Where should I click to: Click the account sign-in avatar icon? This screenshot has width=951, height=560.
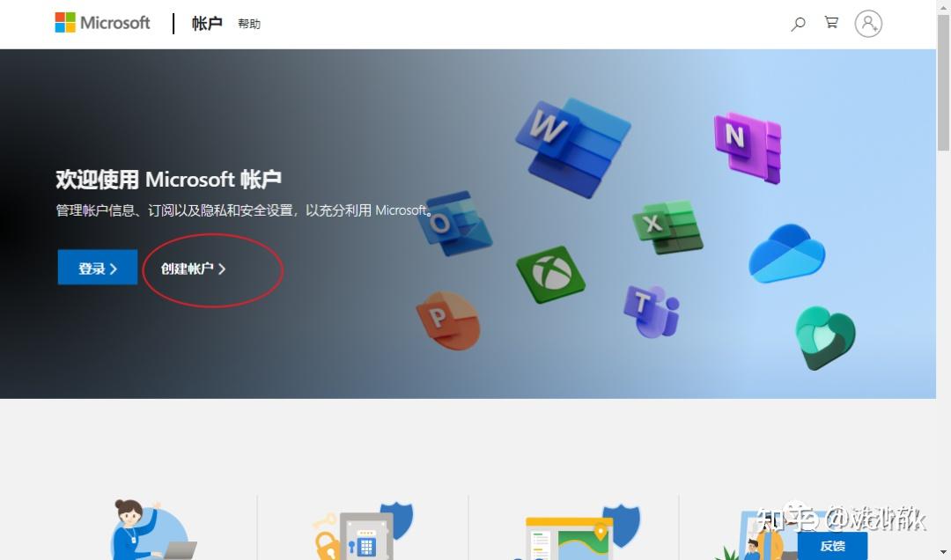tap(868, 24)
